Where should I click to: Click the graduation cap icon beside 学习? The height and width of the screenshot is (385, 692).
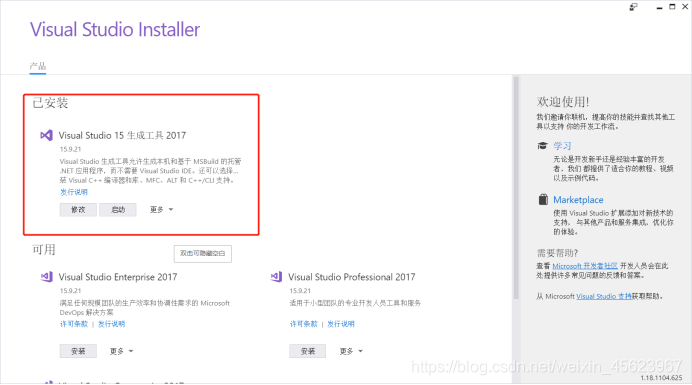[x=542, y=146]
